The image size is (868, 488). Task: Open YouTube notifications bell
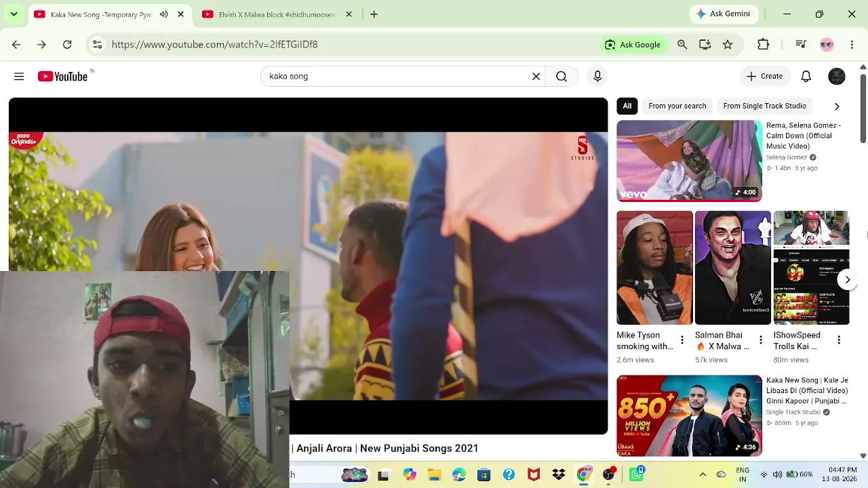pyautogui.click(x=806, y=77)
